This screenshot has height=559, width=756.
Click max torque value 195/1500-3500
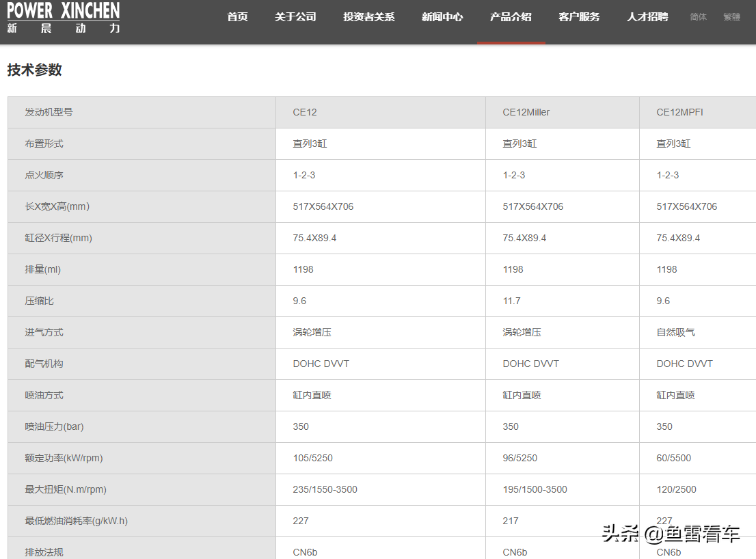click(535, 489)
